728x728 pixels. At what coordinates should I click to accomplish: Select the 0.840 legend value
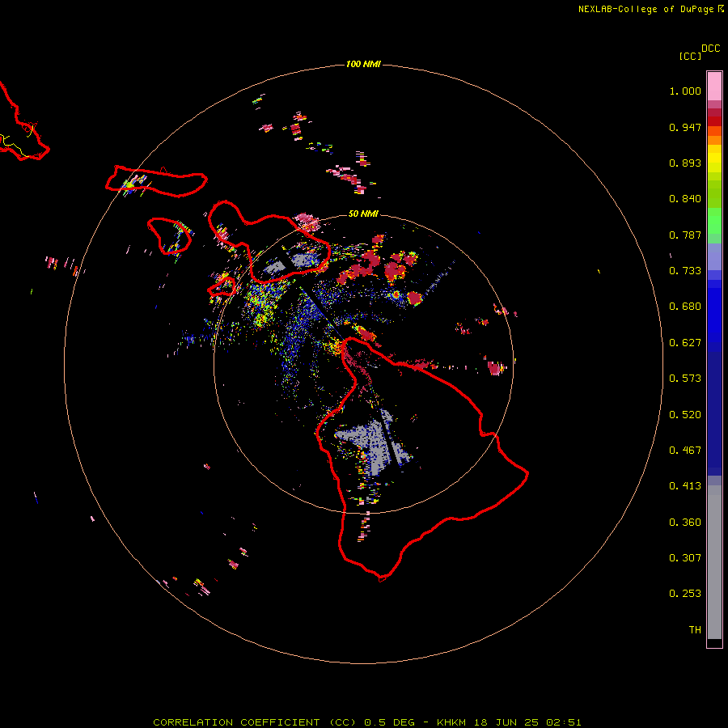[685, 199]
